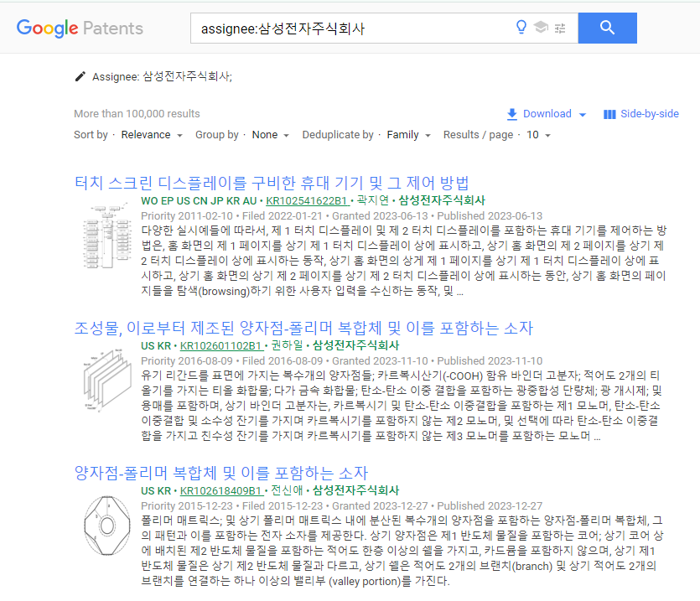
Task: Open the Google Patents logo home link
Action: (80, 28)
